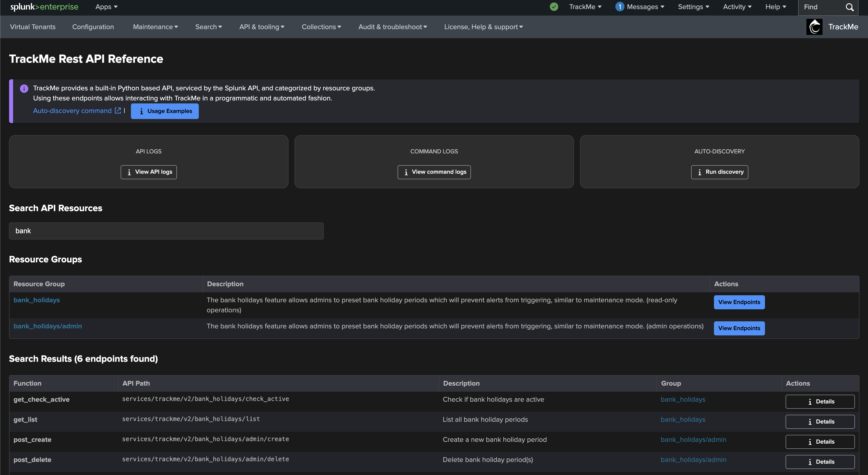
Task: Click the search magnifier icon in Find box
Action: [x=849, y=7]
